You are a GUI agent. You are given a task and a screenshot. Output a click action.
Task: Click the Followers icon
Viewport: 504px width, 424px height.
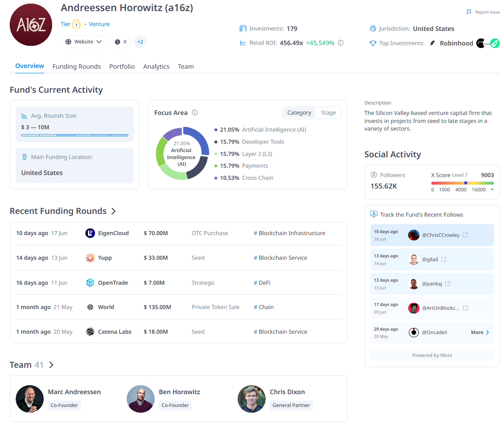374,175
